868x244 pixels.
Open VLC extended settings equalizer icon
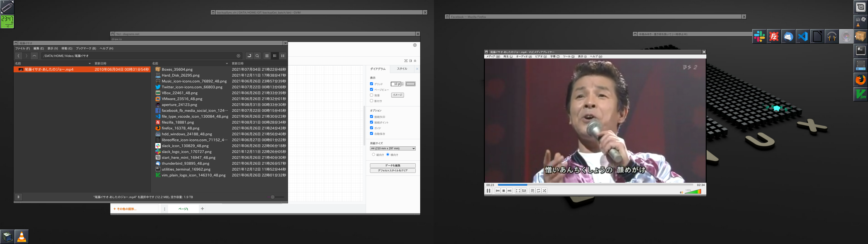524,191
